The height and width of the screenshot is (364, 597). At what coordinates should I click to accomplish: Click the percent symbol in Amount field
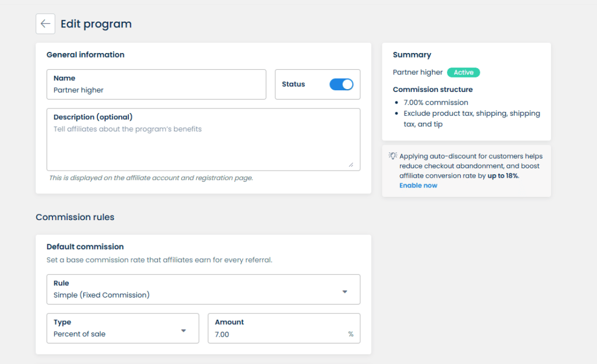(351, 334)
